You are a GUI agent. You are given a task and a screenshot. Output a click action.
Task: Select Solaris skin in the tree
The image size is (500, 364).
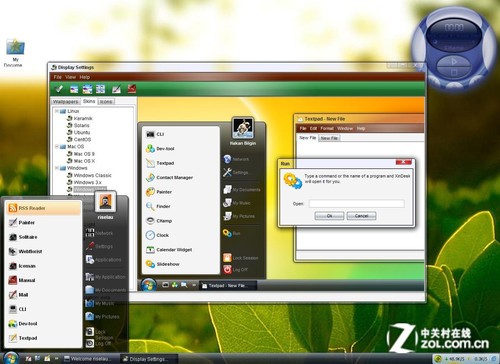click(81, 125)
